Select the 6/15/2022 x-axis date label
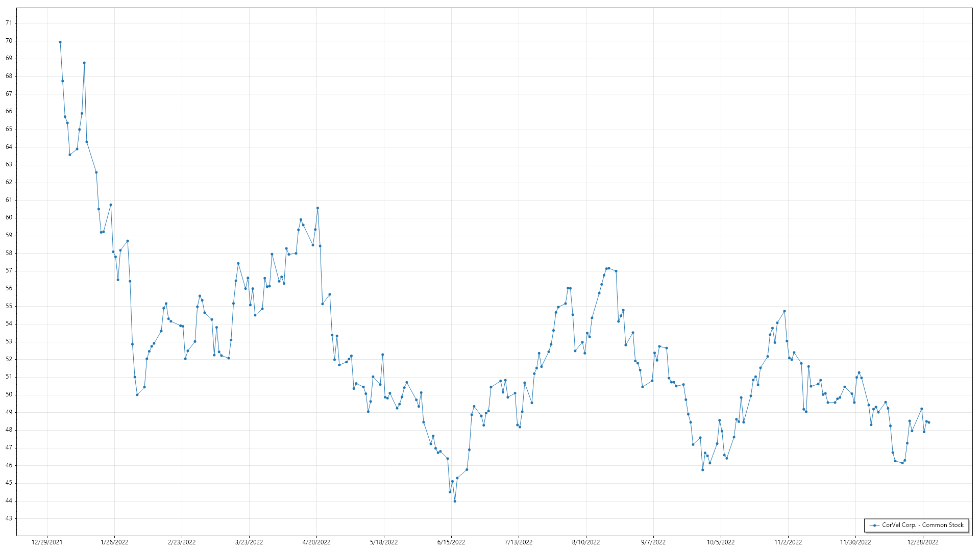Image resolution: width=980 pixels, height=551 pixels. click(x=451, y=542)
